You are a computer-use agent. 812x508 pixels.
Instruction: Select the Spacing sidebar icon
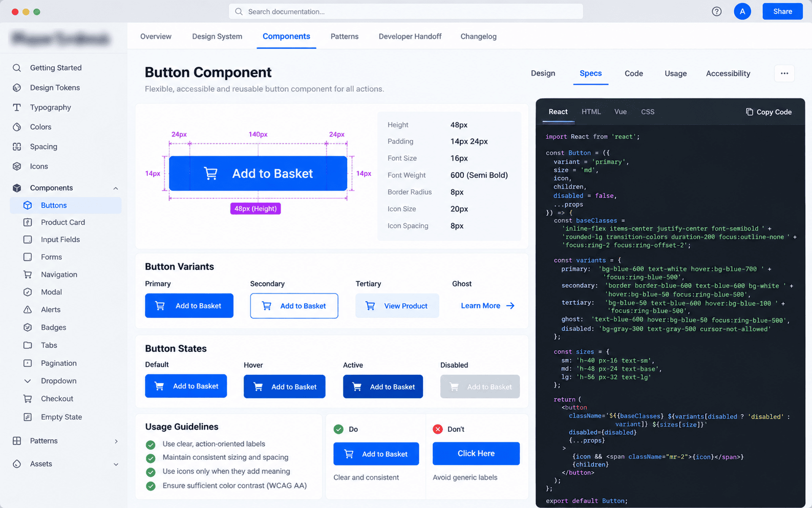pos(17,146)
